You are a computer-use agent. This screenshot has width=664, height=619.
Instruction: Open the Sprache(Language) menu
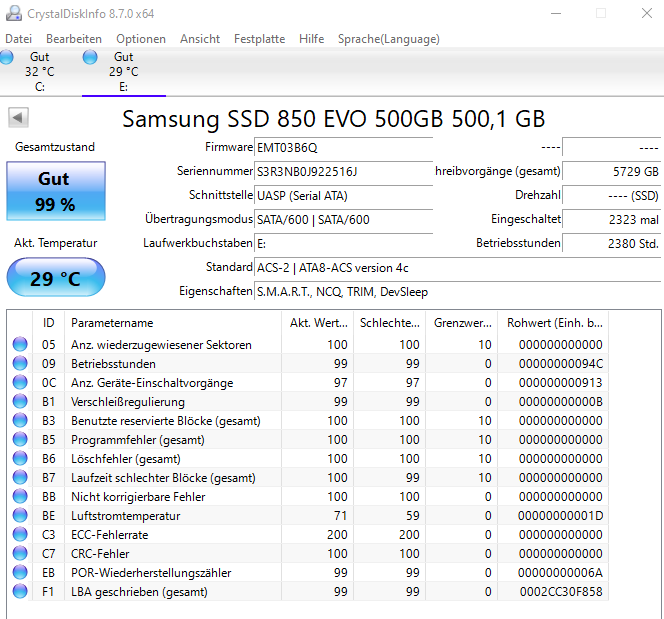point(389,39)
